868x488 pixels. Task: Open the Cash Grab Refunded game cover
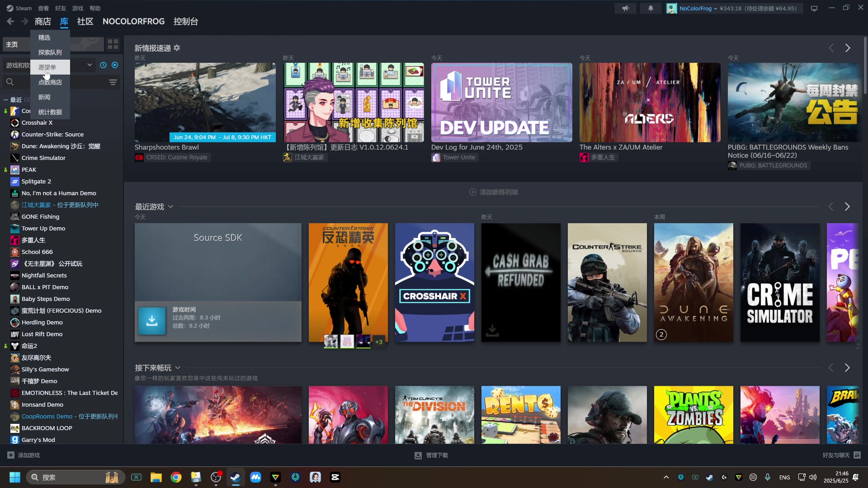click(x=521, y=282)
